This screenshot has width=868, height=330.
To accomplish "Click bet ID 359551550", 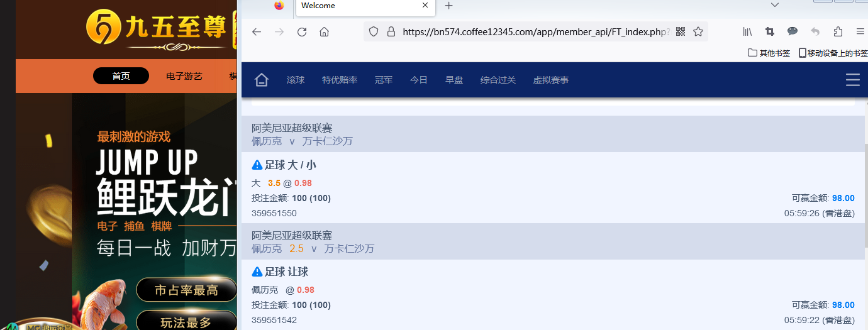I will tap(274, 213).
